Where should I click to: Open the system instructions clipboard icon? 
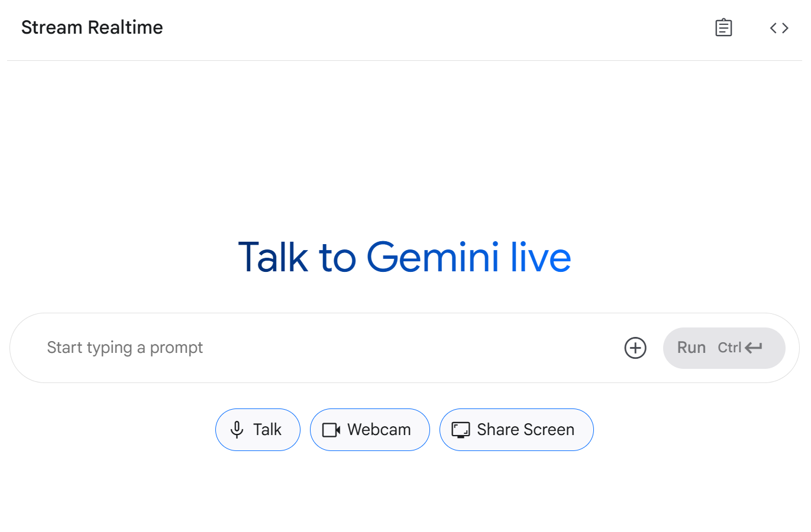[x=723, y=28]
